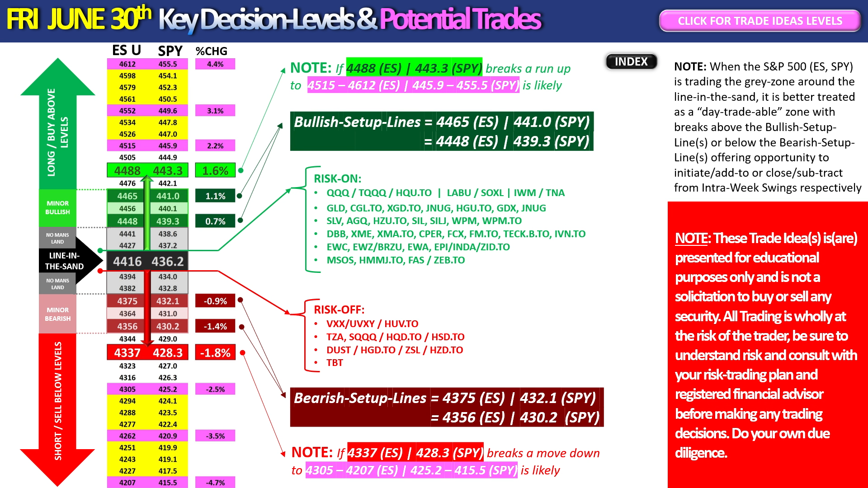Click the SLV, AGQ, HZU.TO line
The height and width of the screenshot is (488, 868).
(424, 221)
